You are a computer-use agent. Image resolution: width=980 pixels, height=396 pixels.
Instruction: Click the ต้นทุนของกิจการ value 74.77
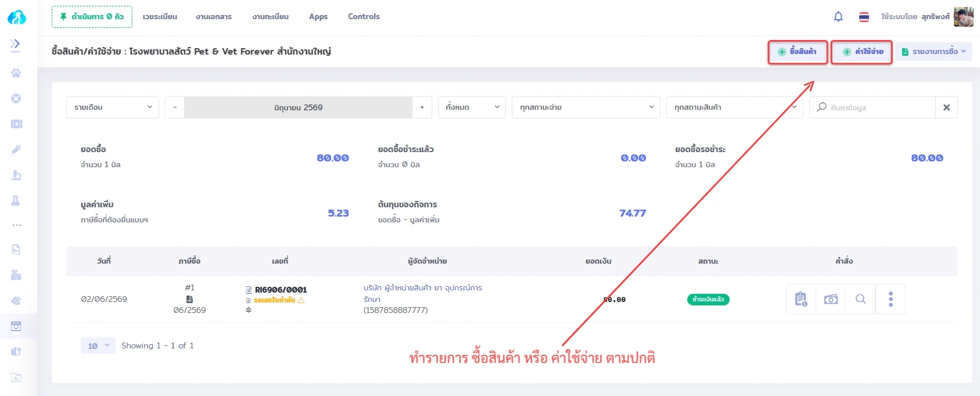point(633,213)
